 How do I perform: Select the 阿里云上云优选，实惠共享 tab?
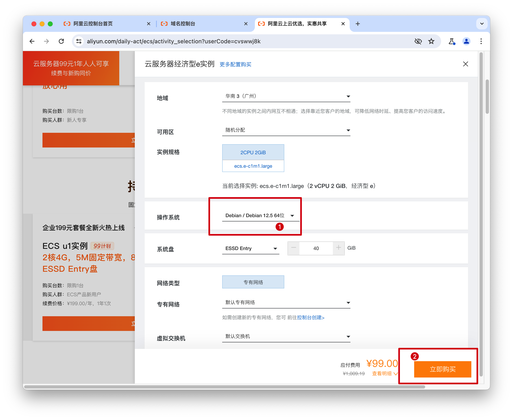[x=302, y=24]
